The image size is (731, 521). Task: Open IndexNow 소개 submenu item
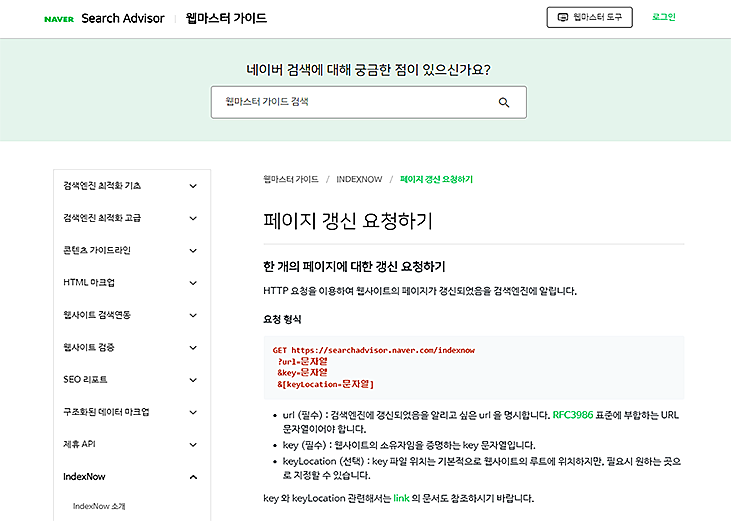(99, 506)
